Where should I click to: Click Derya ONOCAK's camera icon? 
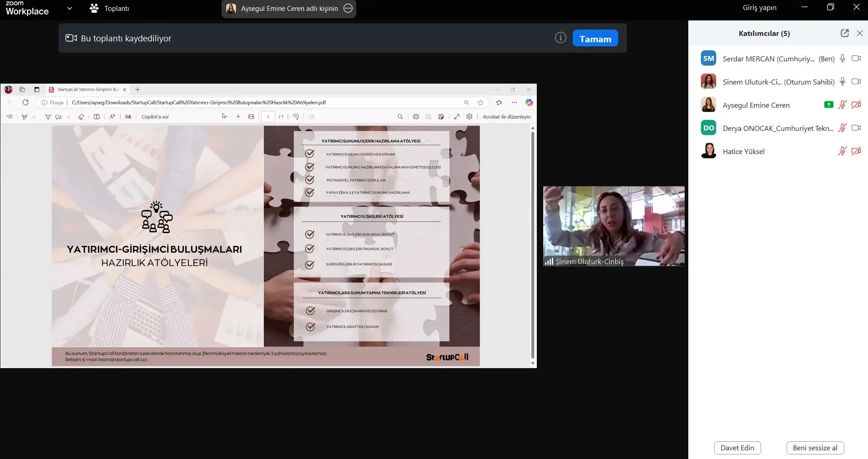(x=856, y=128)
